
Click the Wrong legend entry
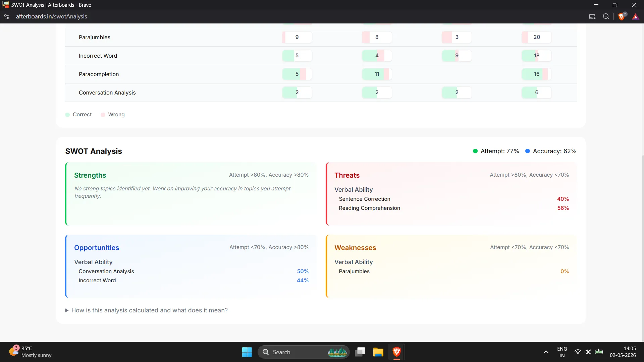tap(113, 115)
